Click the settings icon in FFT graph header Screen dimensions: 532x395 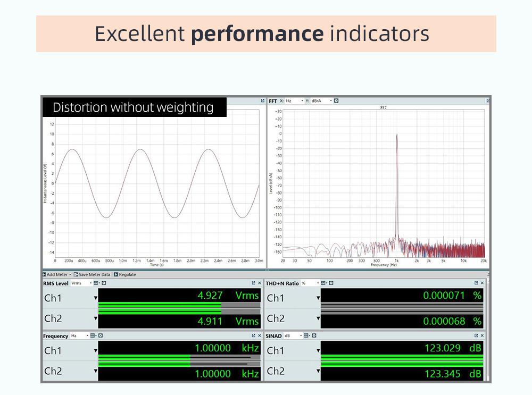click(336, 100)
